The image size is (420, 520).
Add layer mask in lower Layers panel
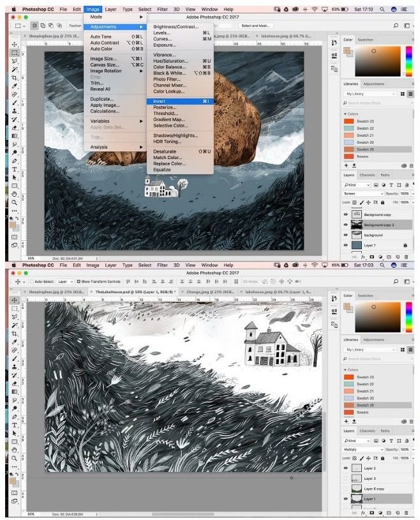[371, 513]
